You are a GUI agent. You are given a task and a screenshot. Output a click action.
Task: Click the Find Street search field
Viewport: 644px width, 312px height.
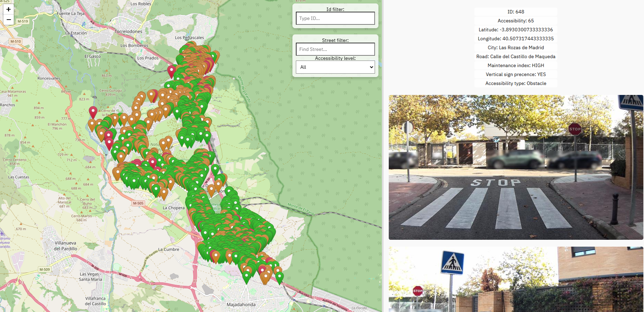coord(335,49)
